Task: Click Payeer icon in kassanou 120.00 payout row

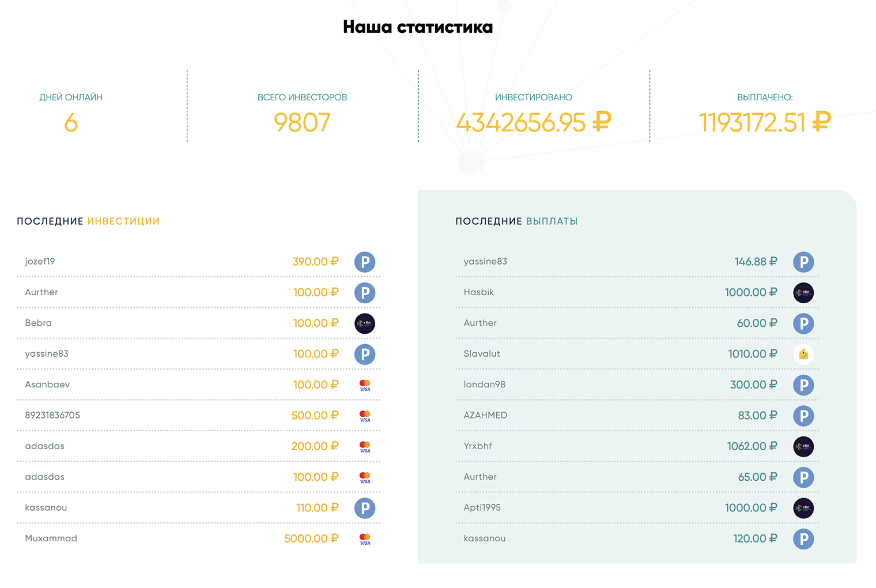Action: 803,539
